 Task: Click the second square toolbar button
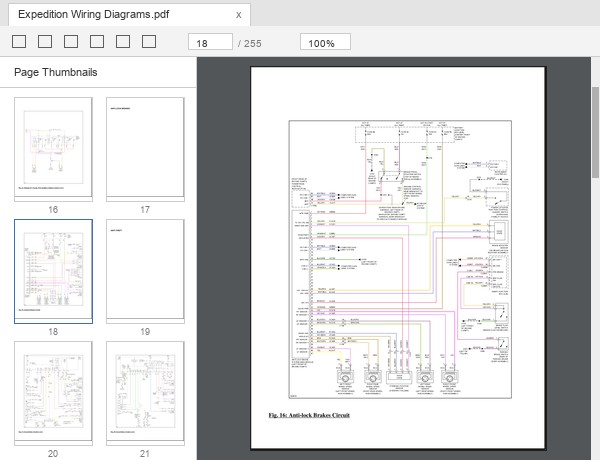click(45, 42)
